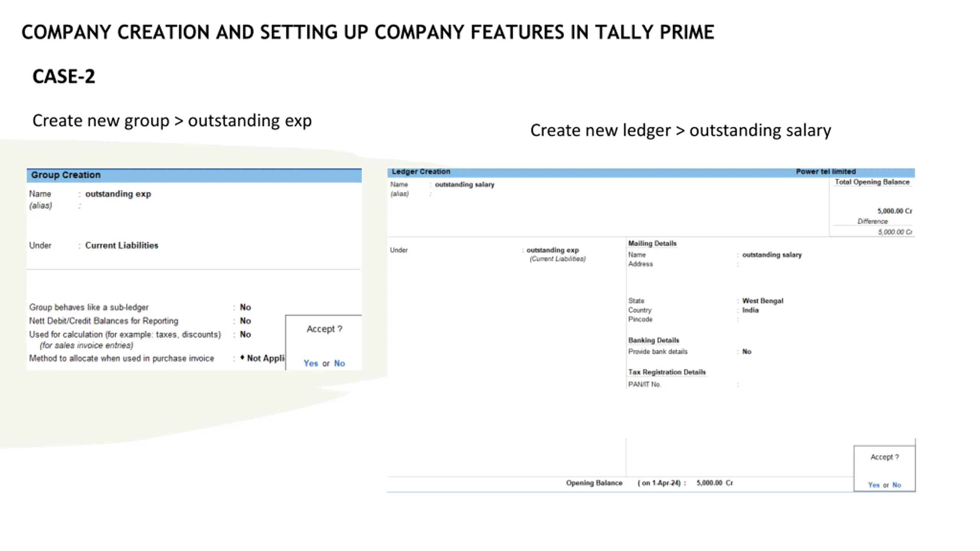Viewport: 980px width, 551px height.
Task: Click Opening Balance amount 5,000.00 Cr
Action: point(714,483)
